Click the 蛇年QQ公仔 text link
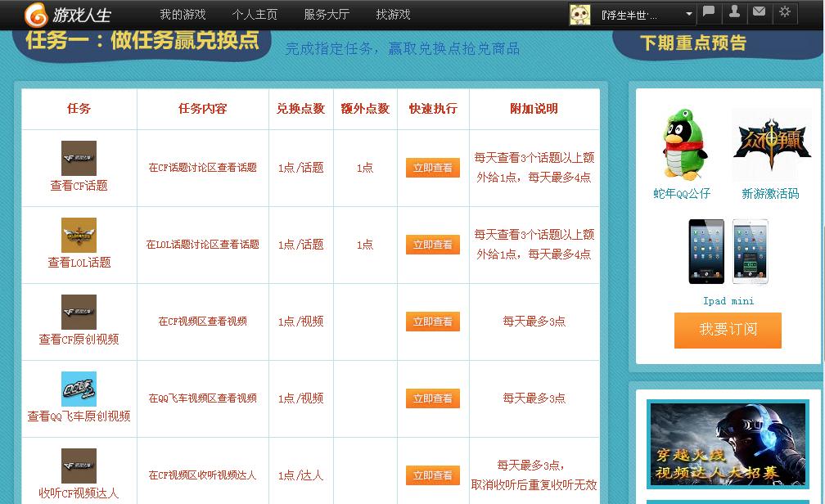 pyautogui.click(x=682, y=194)
